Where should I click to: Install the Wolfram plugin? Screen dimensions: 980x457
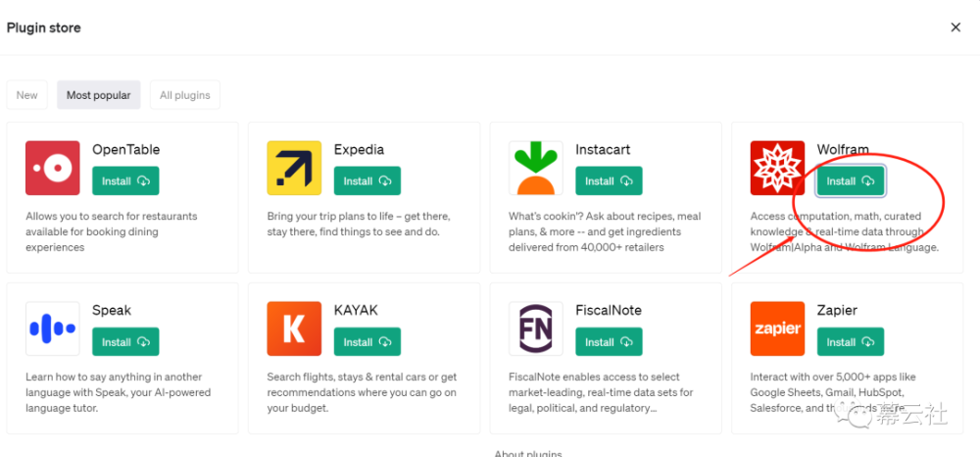click(851, 181)
